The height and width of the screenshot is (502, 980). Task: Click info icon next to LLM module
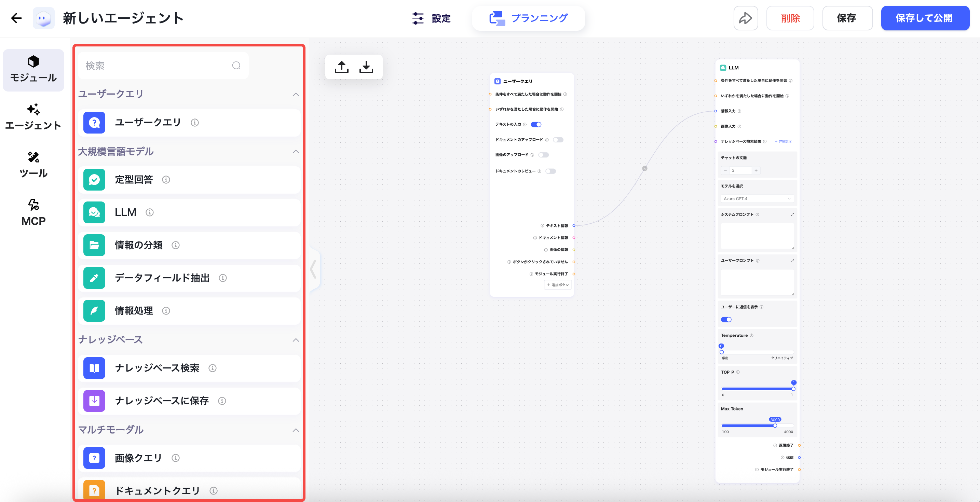click(x=150, y=213)
